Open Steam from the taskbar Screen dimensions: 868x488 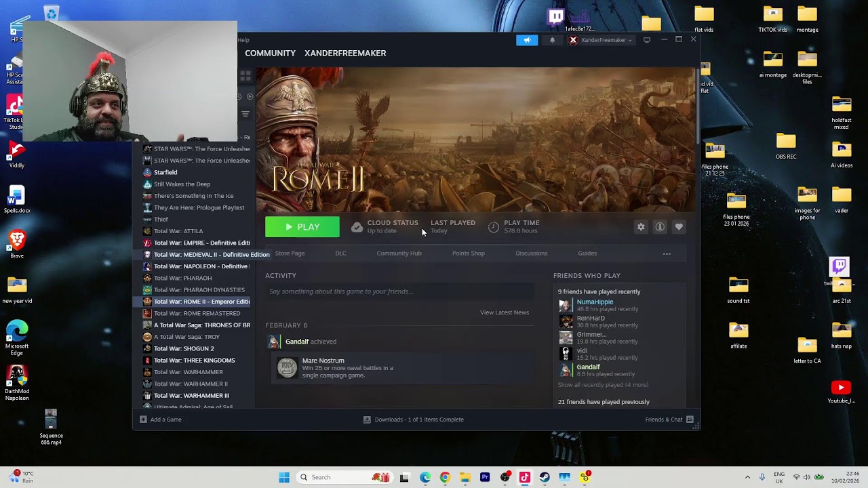click(x=545, y=477)
